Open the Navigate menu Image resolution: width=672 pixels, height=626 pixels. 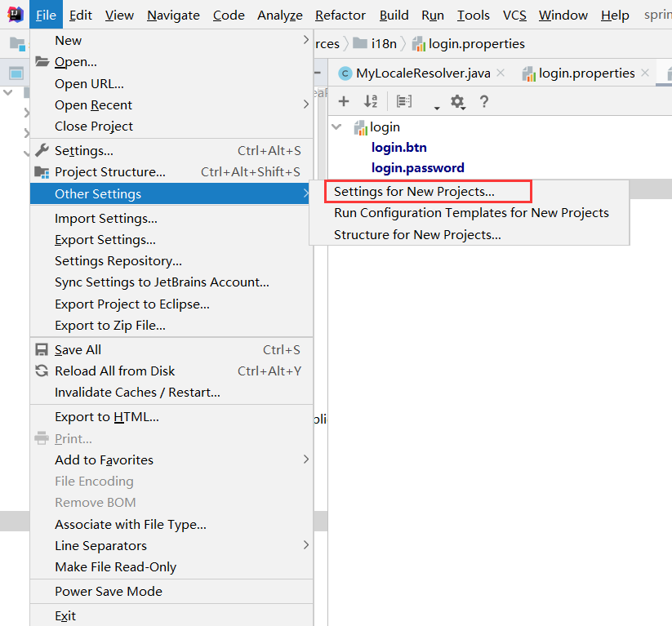(173, 15)
